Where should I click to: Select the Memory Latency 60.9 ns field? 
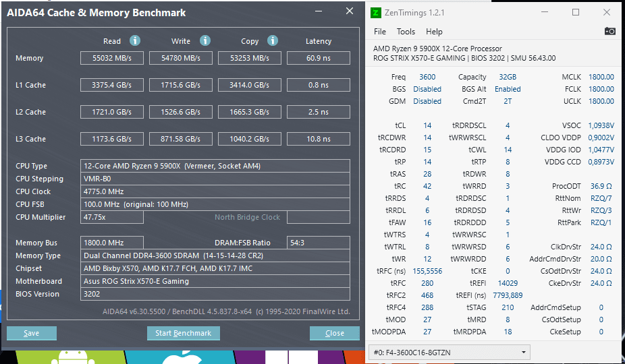pos(319,58)
